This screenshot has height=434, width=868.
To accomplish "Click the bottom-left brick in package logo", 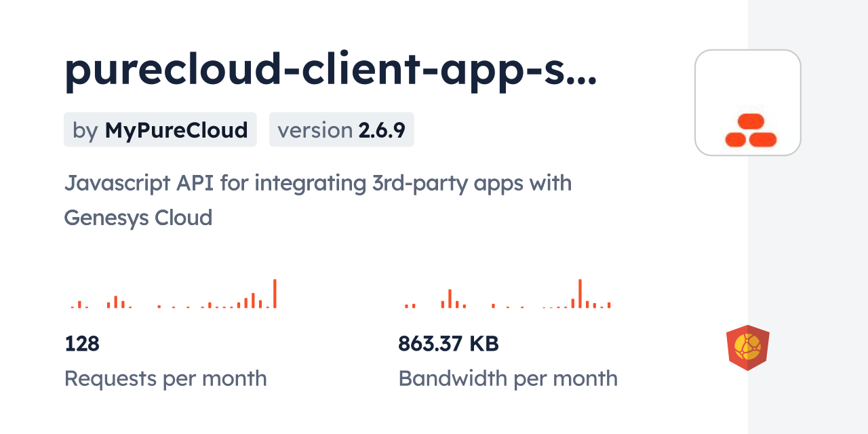I will pos(736,140).
